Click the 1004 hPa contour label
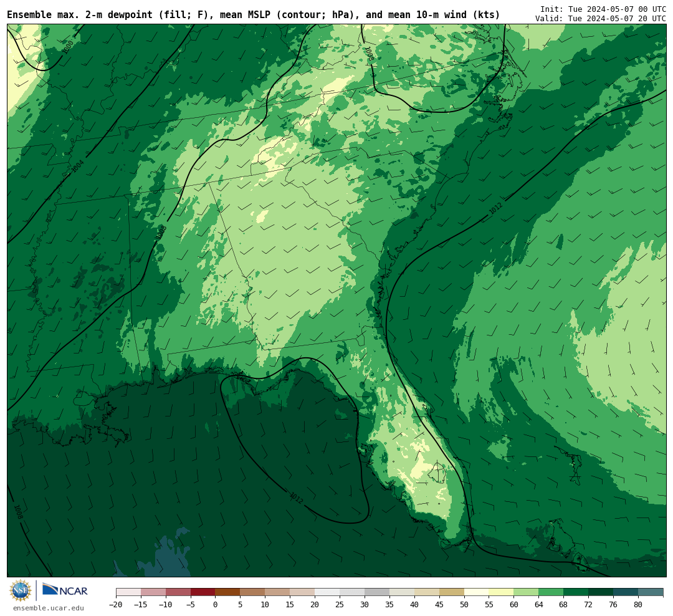Screen dimensions: 673x616 [78, 166]
